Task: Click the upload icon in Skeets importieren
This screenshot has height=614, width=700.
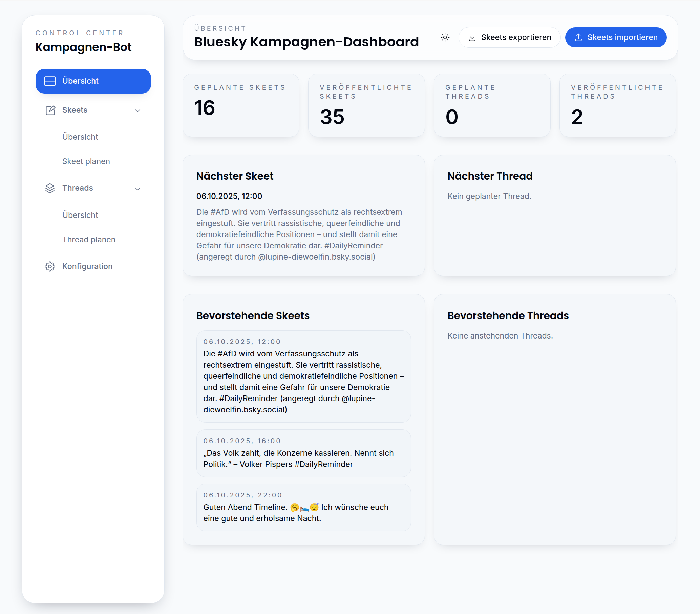Action: point(578,37)
